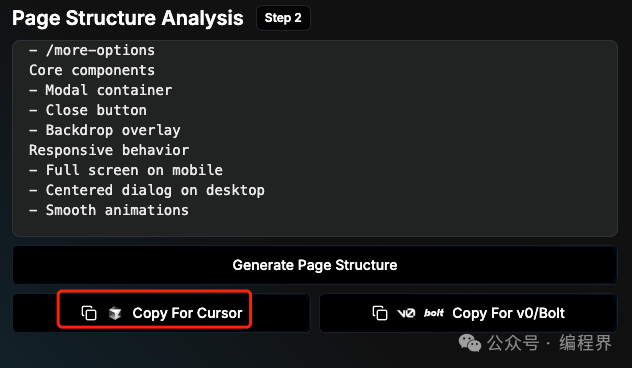This screenshot has width=632, height=368.
Task: Click the 'Centered dialog on desktop' line
Action: [147, 190]
